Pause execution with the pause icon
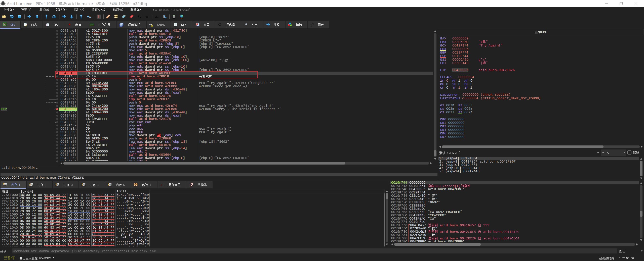The image size is (644, 261). click(x=37, y=17)
